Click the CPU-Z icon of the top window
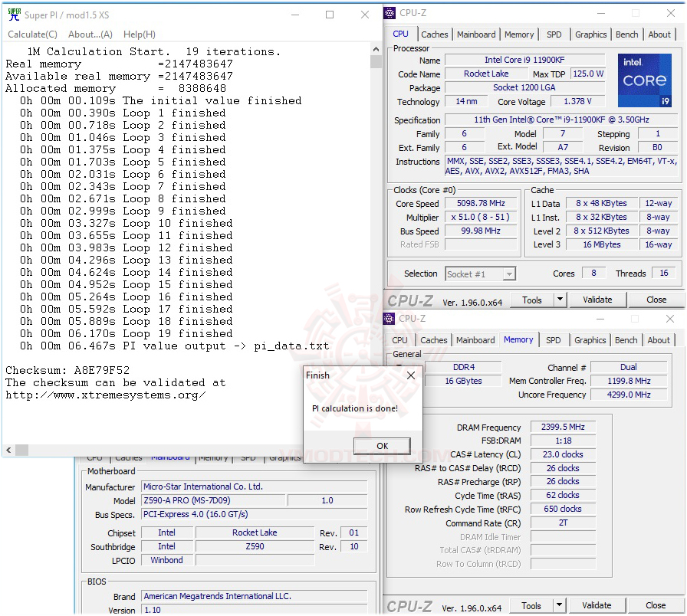The height and width of the screenshot is (616, 687). click(x=390, y=13)
